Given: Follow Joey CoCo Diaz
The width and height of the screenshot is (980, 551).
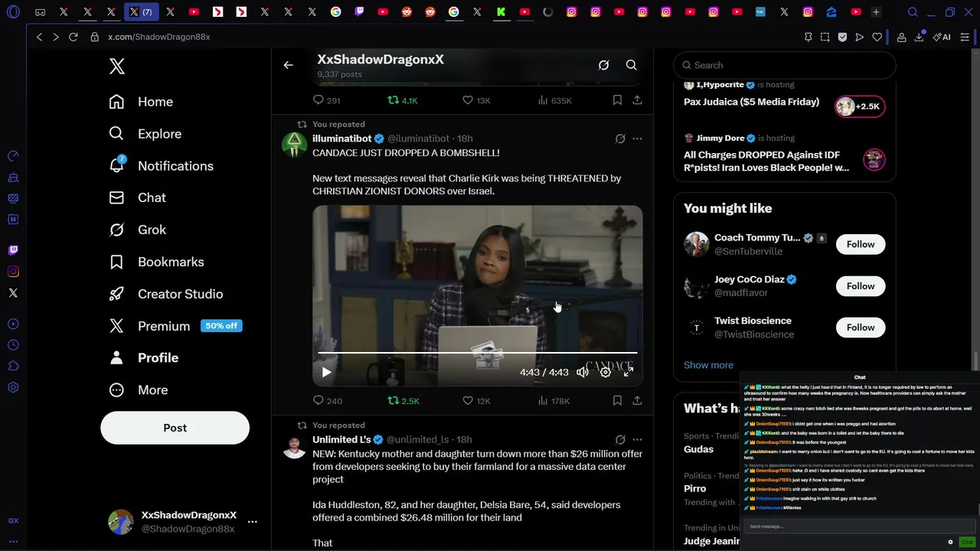Looking at the screenshot, I should tap(861, 286).
